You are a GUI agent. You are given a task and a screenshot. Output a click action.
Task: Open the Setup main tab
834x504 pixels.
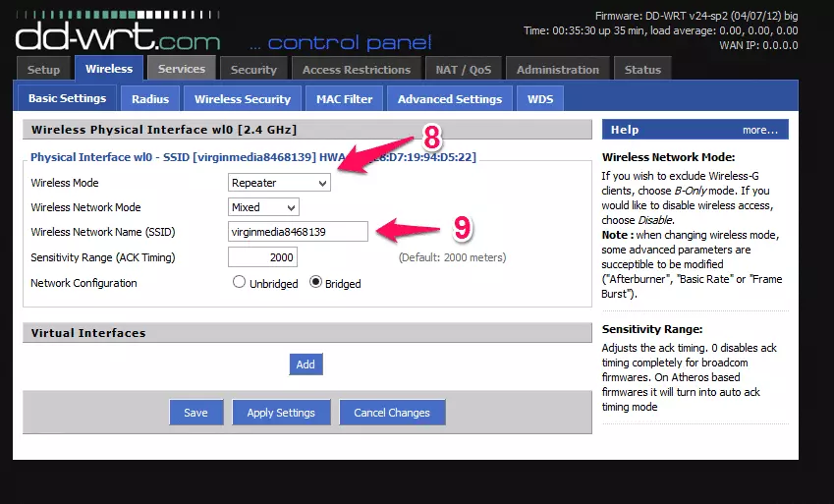click(x=43, y=70)
